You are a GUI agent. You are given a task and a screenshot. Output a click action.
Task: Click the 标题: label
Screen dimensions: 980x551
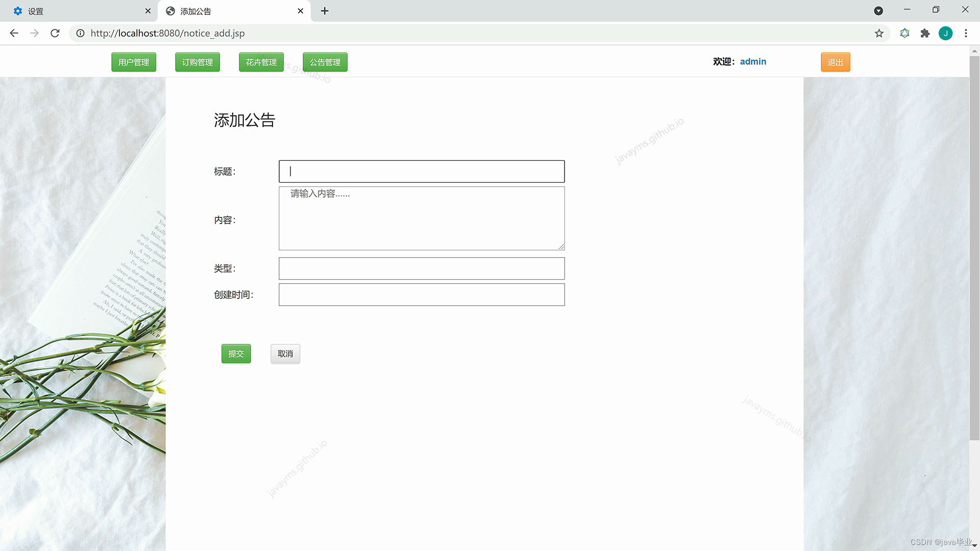pyautogui.click(x=225, y=171)
